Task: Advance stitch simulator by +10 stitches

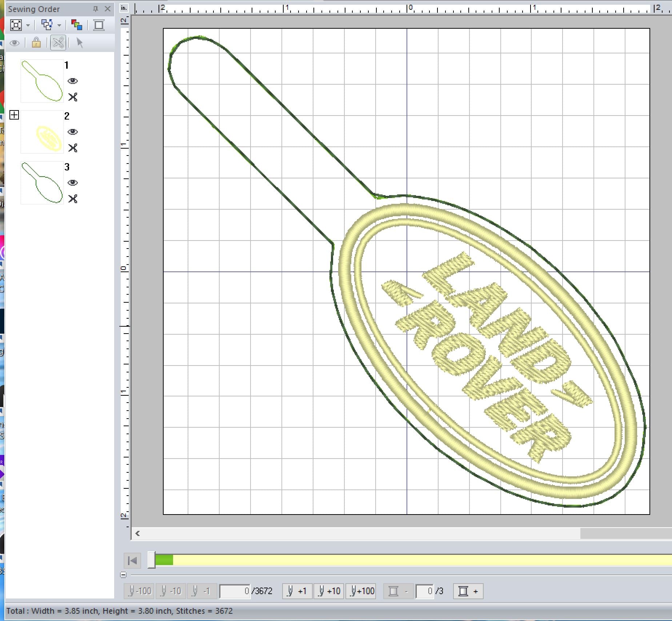Action: click(329, 591)
